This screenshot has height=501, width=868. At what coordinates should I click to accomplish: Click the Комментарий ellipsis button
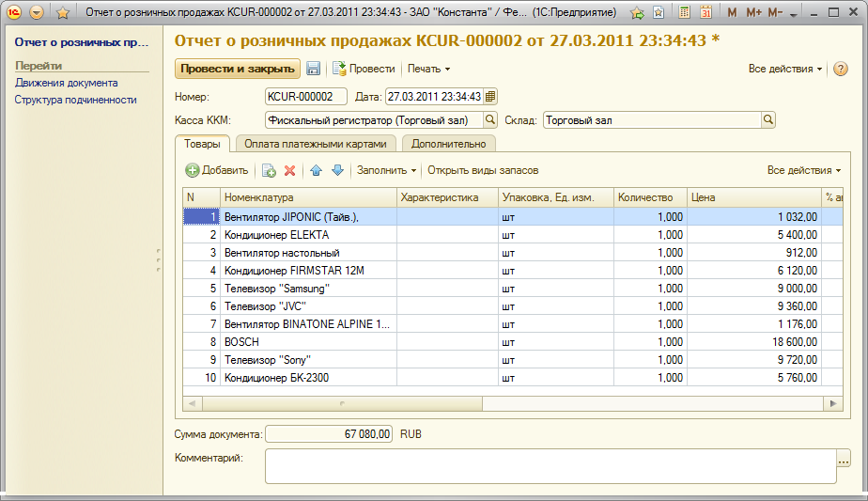(843, 458)
